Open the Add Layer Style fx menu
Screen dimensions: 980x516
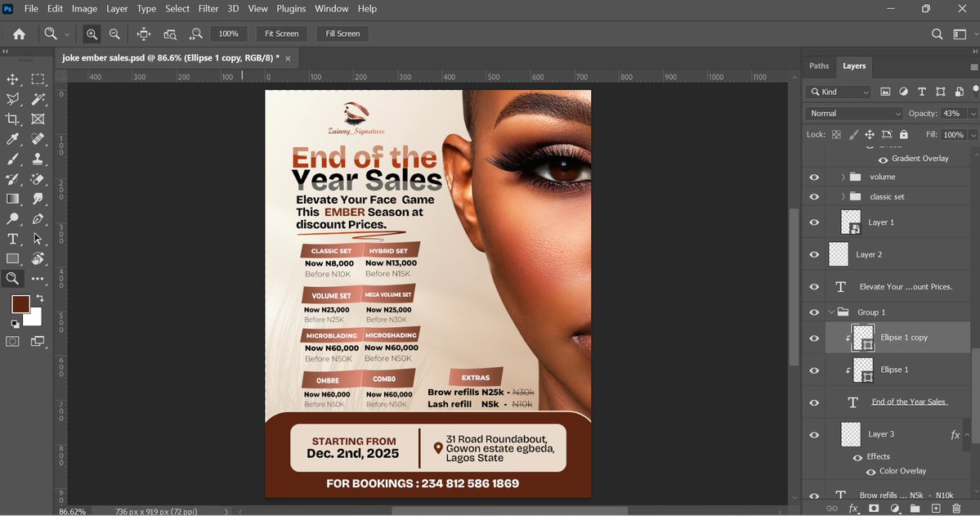pyautogui.click(x=853, y=508)
